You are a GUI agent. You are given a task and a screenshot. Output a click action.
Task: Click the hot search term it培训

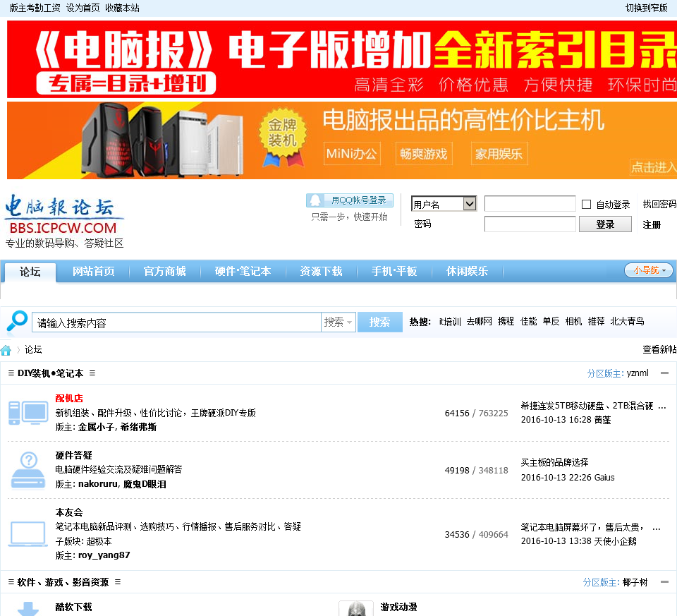(450, 321)
